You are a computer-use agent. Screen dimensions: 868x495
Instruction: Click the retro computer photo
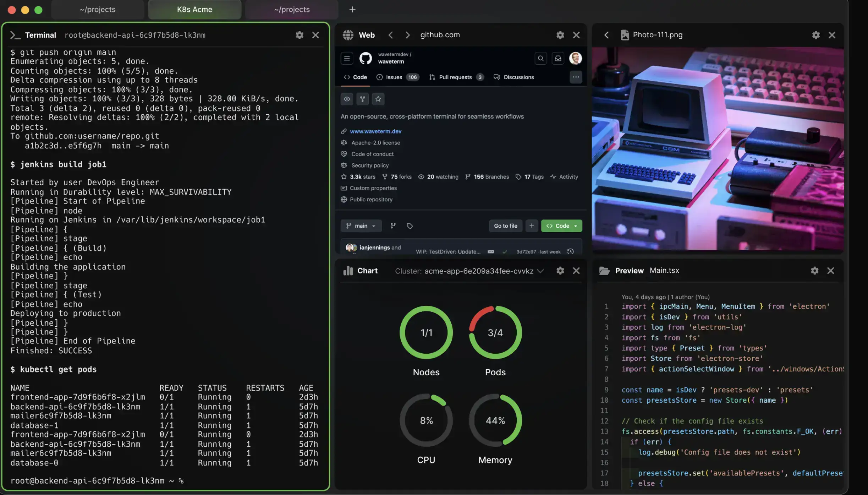point(718,148)
